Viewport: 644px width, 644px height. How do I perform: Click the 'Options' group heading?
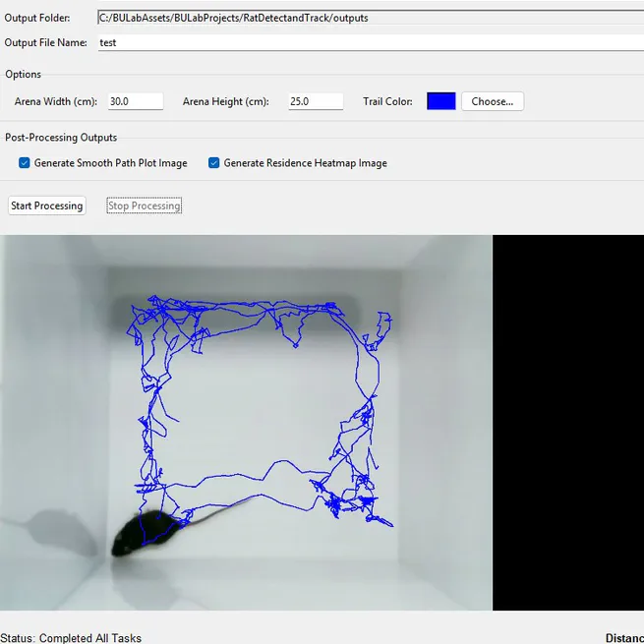coord(23,75)
